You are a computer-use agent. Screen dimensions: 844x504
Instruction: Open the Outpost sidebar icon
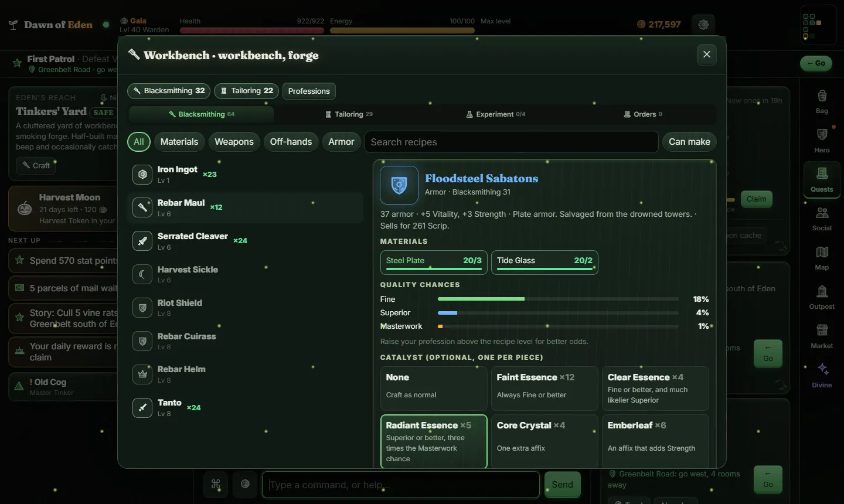tap(822, 297)
